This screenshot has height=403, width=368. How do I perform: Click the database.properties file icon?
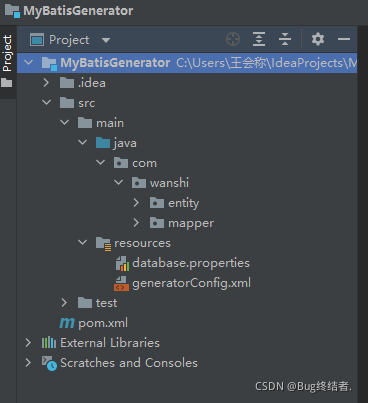point(122,263)
